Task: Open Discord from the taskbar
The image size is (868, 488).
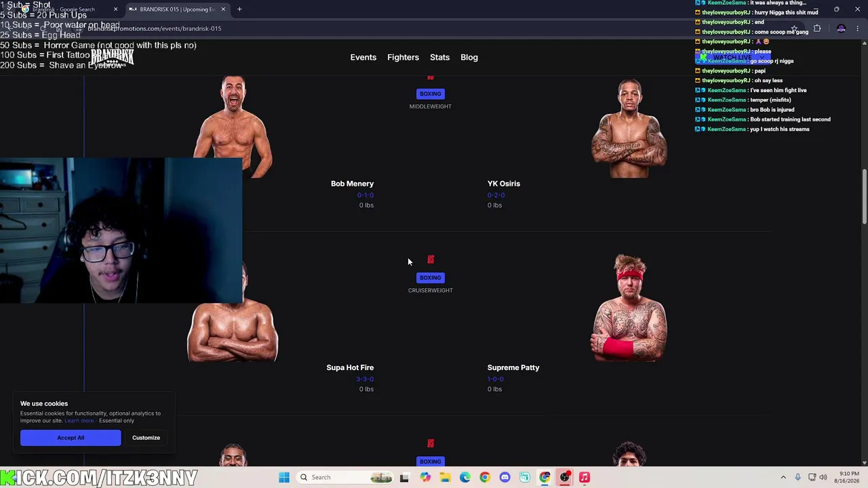Action: point(505,477)
